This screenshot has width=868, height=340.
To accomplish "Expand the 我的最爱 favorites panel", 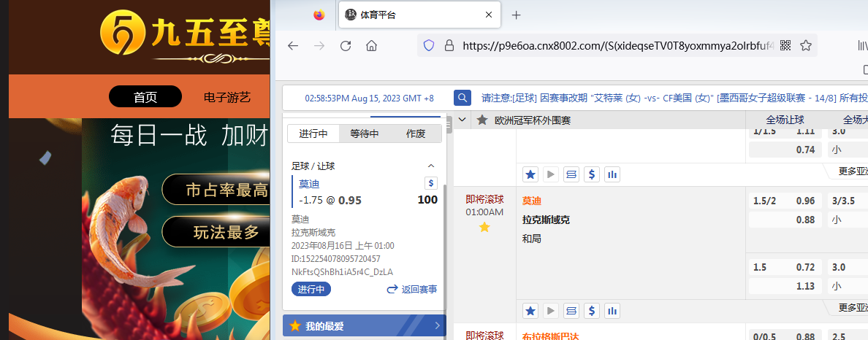I will [437, 326].
